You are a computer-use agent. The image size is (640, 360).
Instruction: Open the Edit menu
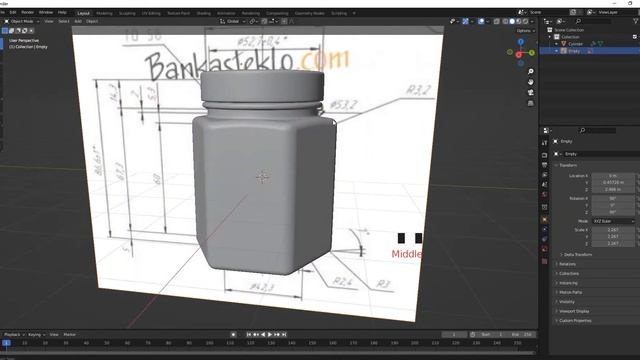click(13, 13)
